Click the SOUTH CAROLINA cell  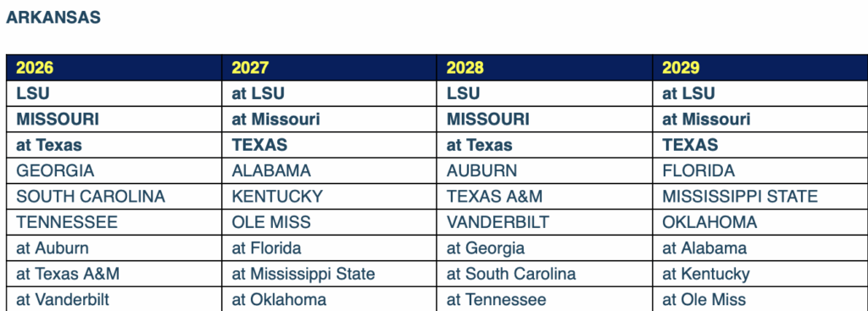tap(114, 197)
